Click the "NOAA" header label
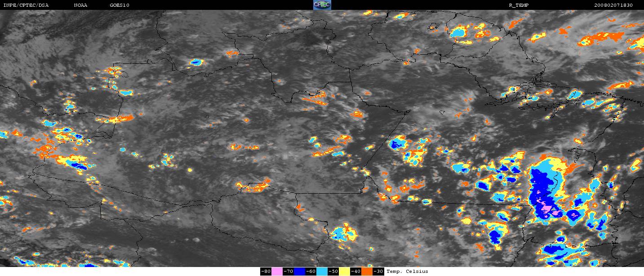644x276 pixels. coord(80,5)
